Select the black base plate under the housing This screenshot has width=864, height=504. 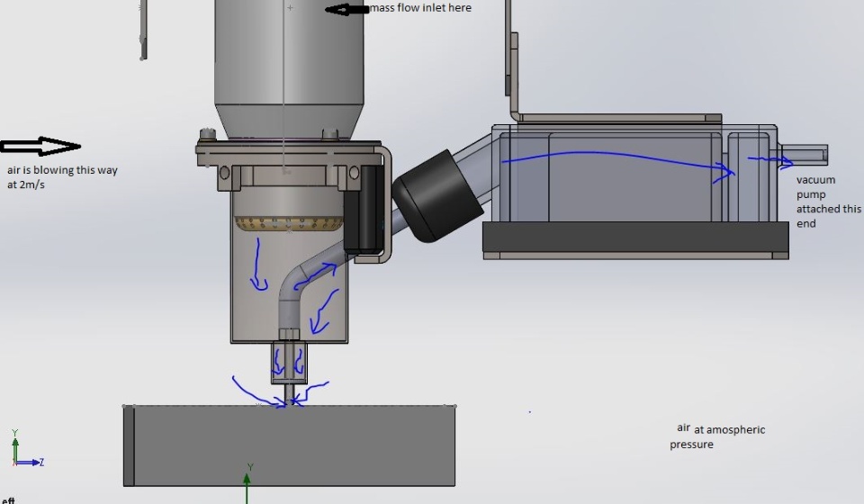(636, 238)
